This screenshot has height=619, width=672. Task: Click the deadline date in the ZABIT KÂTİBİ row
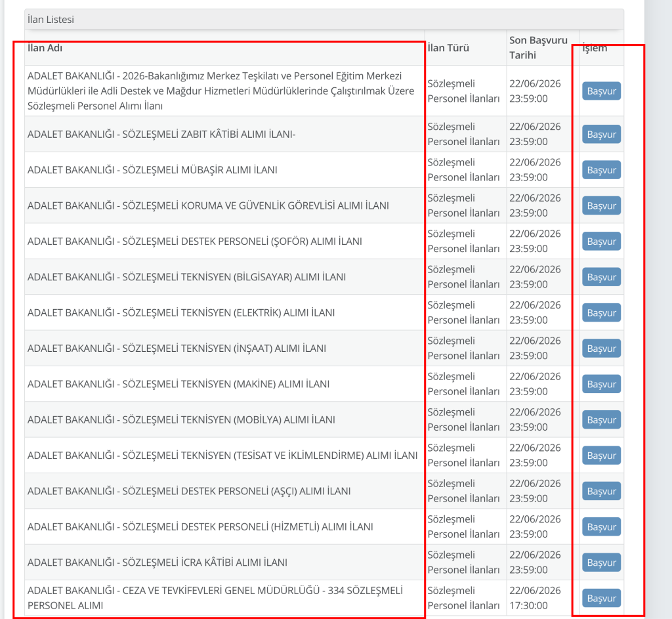point(535,134)
